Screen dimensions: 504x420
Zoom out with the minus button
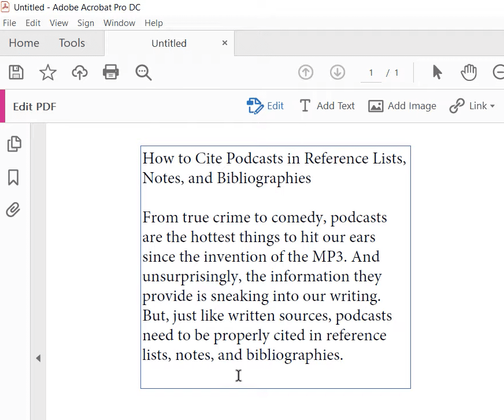tap(498, 72)
